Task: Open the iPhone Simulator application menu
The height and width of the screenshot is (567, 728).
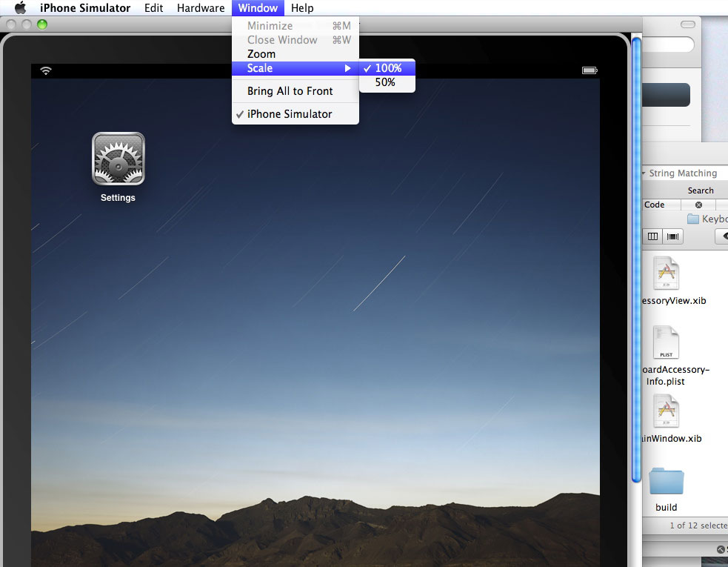Action: (85, 8)
